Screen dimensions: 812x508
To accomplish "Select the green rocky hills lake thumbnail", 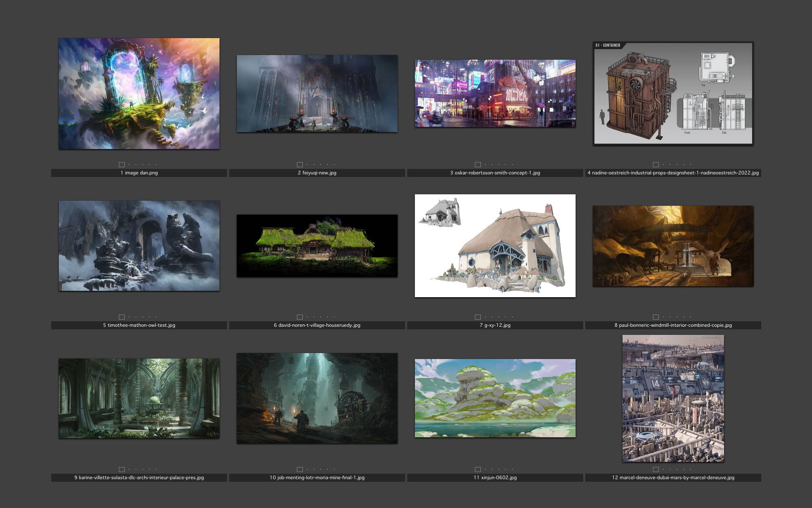I will [x=495, y=398].
